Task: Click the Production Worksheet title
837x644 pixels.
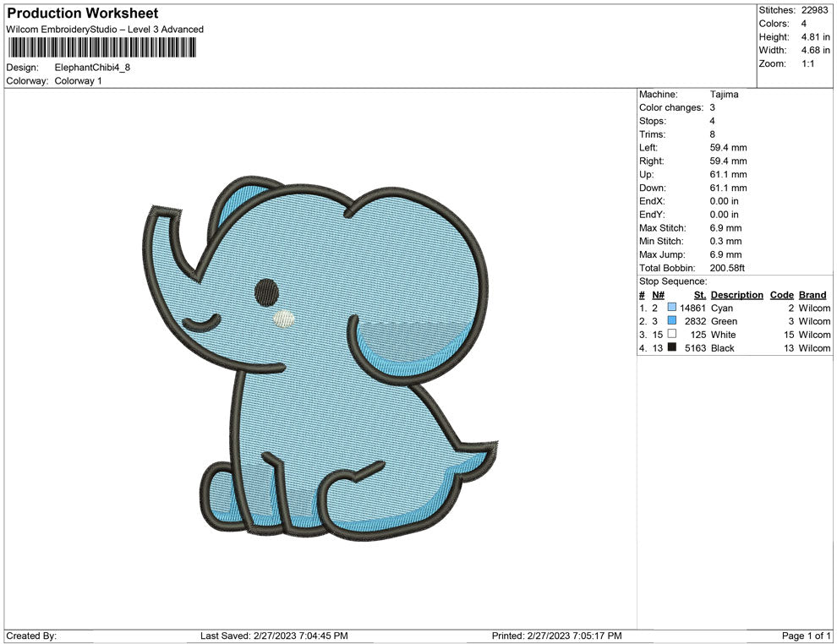Action: coord(82,14)
